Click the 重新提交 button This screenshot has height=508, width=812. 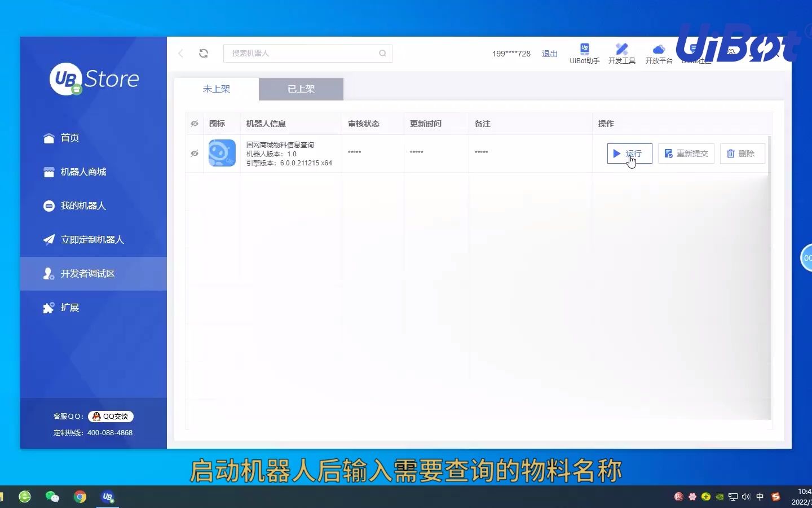point(686,154)
